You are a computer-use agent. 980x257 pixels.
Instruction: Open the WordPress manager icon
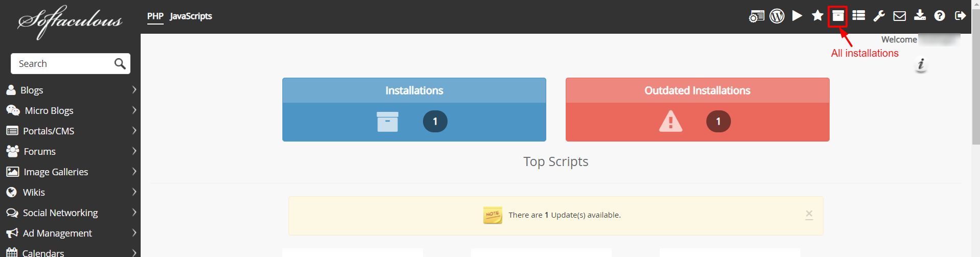tap(777, 16)
